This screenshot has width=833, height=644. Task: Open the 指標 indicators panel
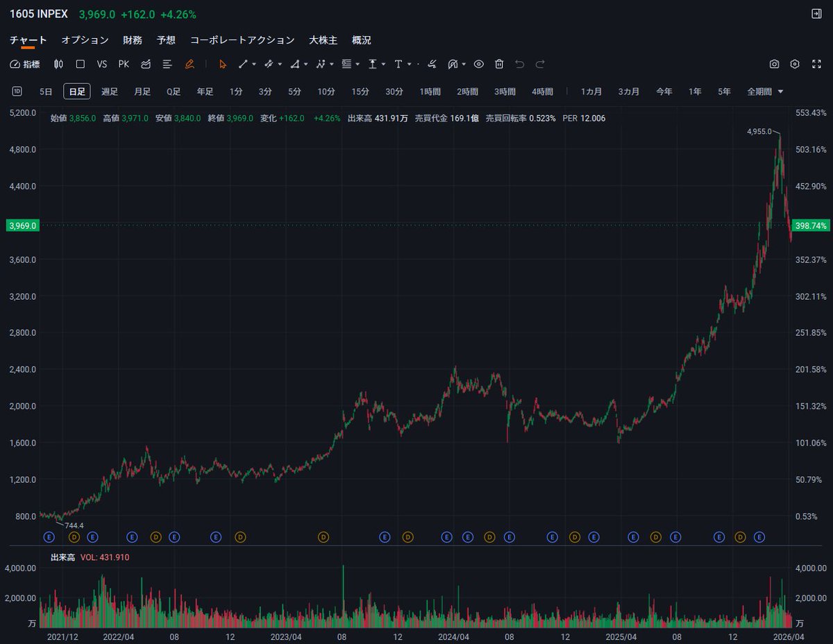25,64
